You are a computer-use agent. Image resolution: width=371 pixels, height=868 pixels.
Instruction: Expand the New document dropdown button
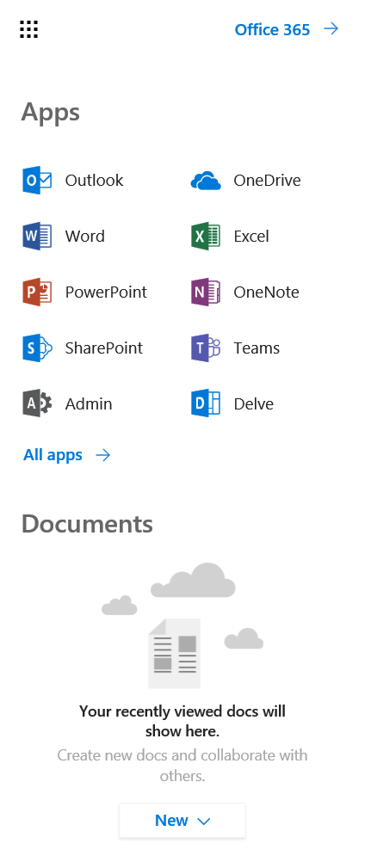click(x=182, y=820)
